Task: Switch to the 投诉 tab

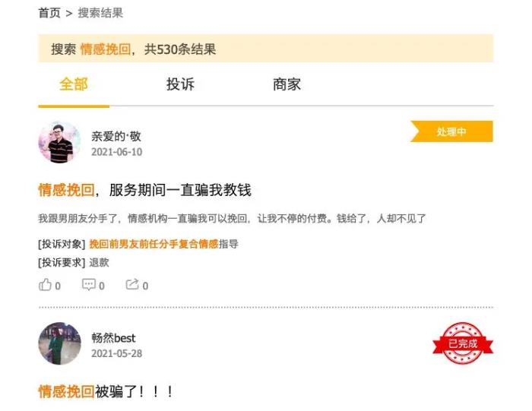Action: point(180,84)
